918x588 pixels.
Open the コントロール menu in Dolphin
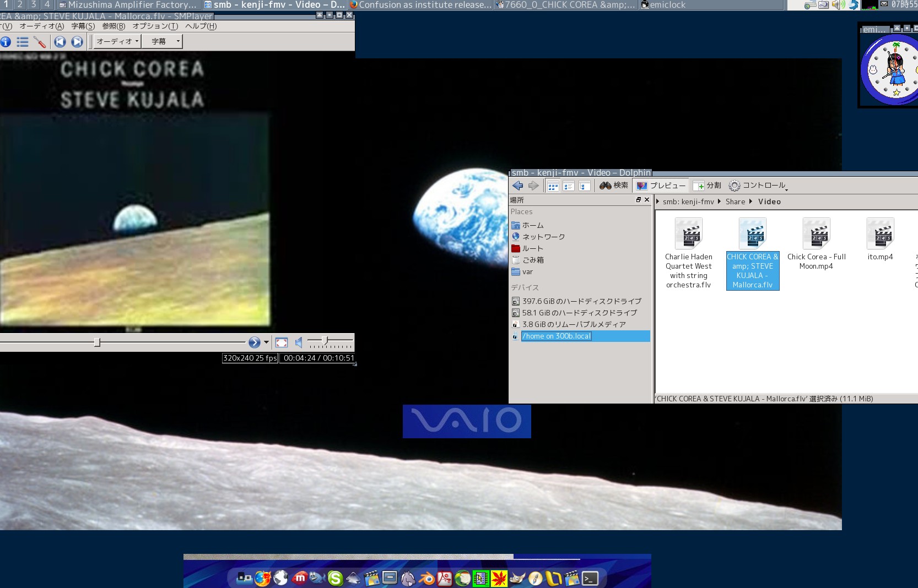click(x=758, y=186)
